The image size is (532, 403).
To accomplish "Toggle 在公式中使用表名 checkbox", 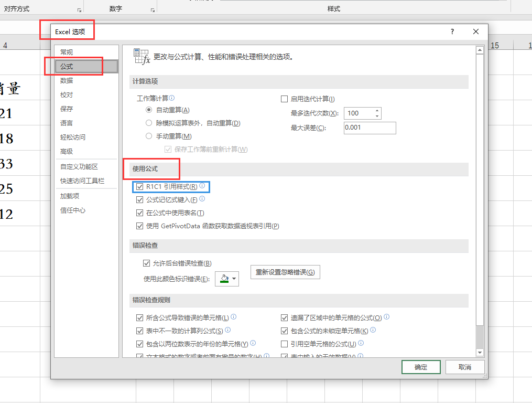I will pyautogui.click(x=139, y=213).
